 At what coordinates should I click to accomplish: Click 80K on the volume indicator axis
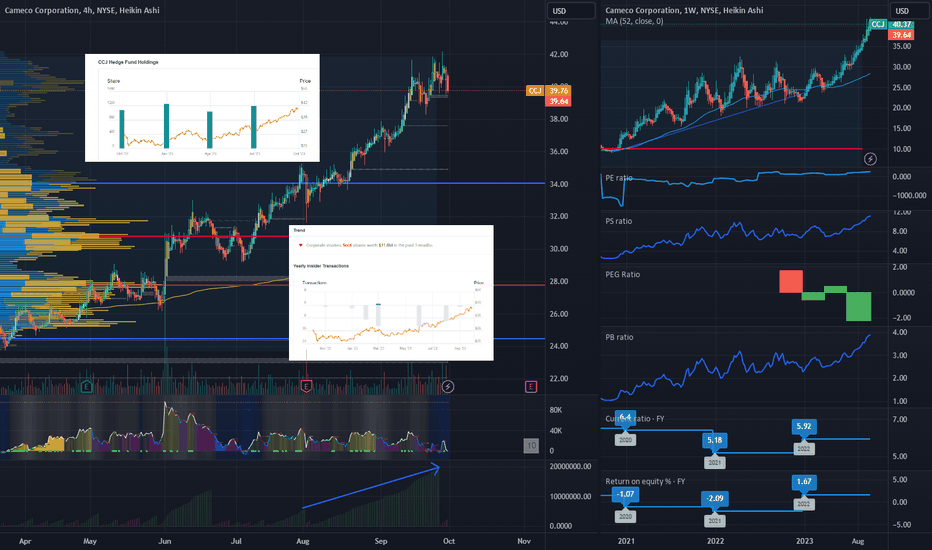coord(556,410)
